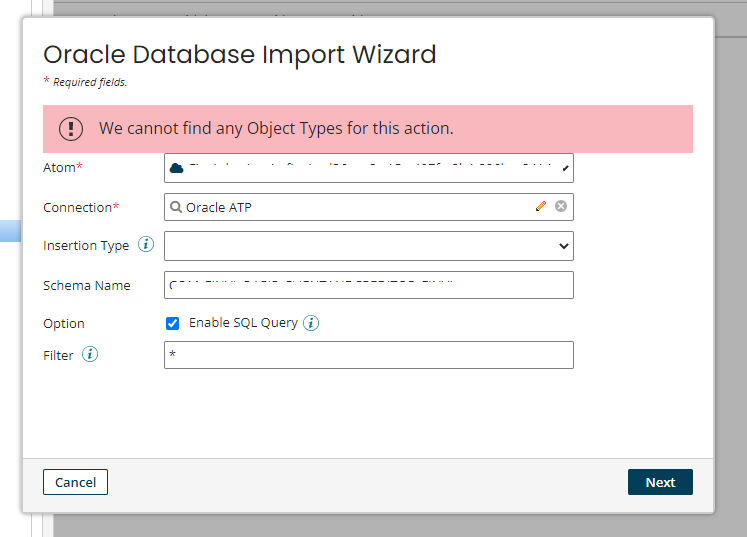Open the Insertion Type info icon
747x537 pixels.
(x=146, y=244)
